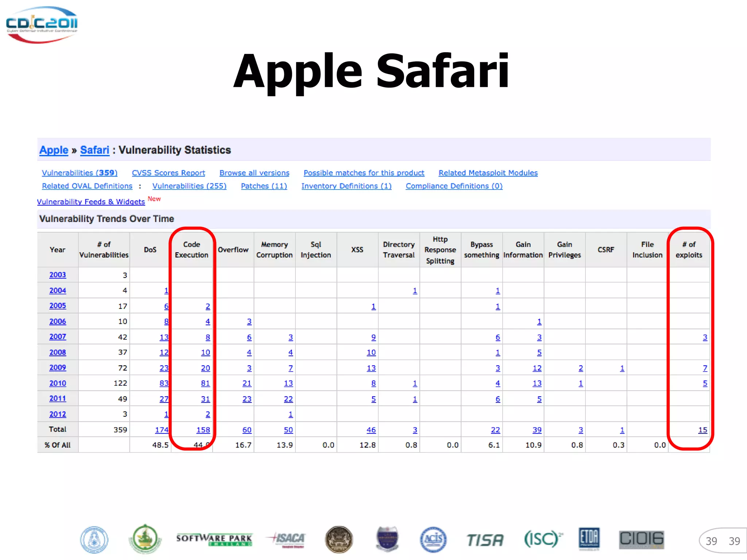The image size is (747, 560).
Task: Open total Gain Information count 39
Action: click(537, 430)
